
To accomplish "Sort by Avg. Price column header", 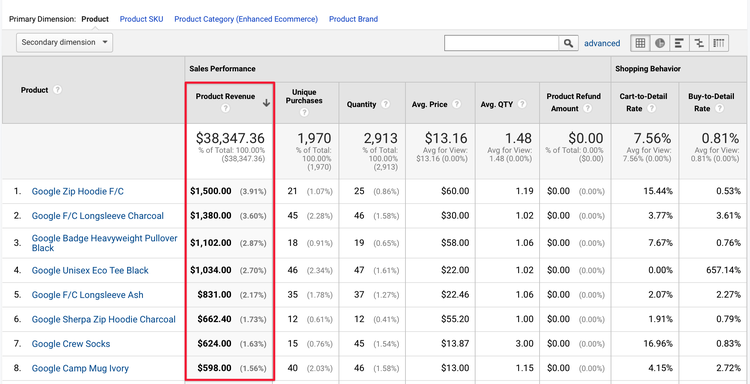I will pos(430,104).
